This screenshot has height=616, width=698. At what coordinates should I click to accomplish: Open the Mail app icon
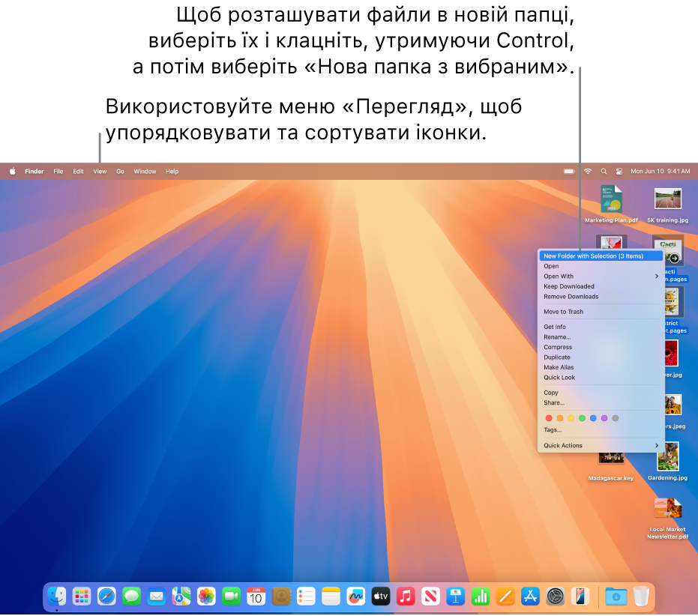pyautogui.click(x=157, y=597)
